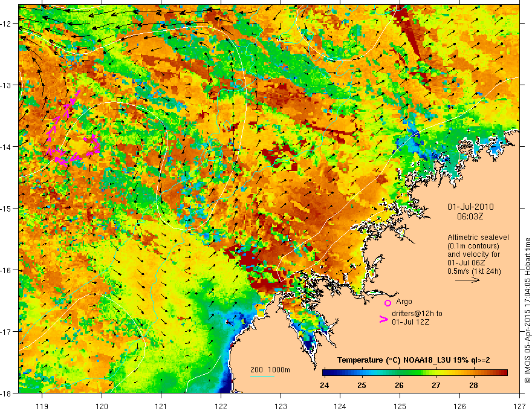
Task: Click the date label 01-Jul-2010
Action: pos(470,207)
